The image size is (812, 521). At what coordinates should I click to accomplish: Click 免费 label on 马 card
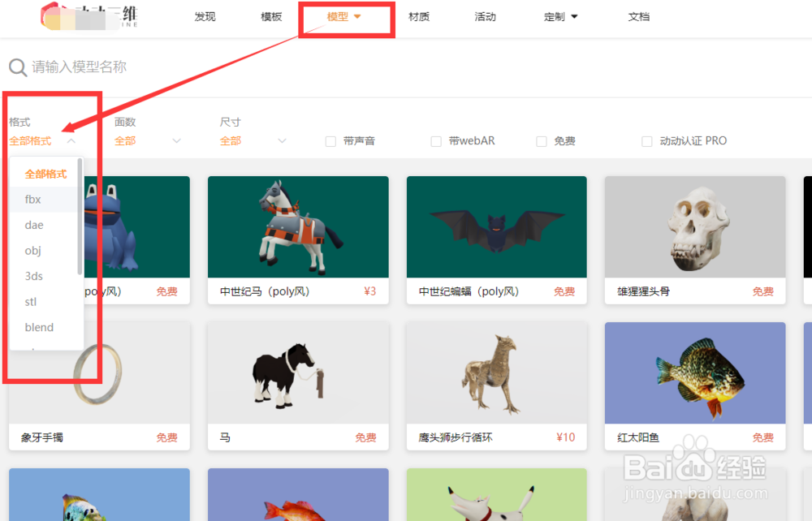365,437
